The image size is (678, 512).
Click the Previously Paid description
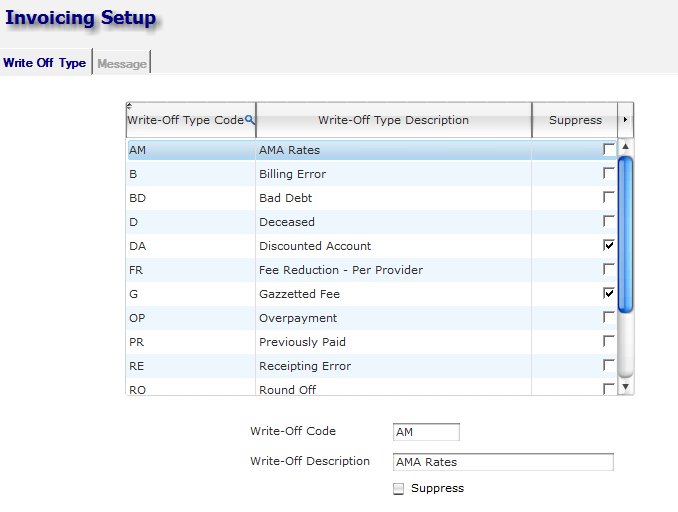coord(393,342)
